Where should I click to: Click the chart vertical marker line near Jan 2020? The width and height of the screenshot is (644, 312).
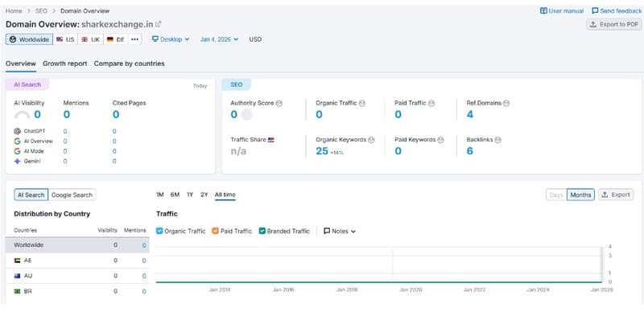pos(392,265)
